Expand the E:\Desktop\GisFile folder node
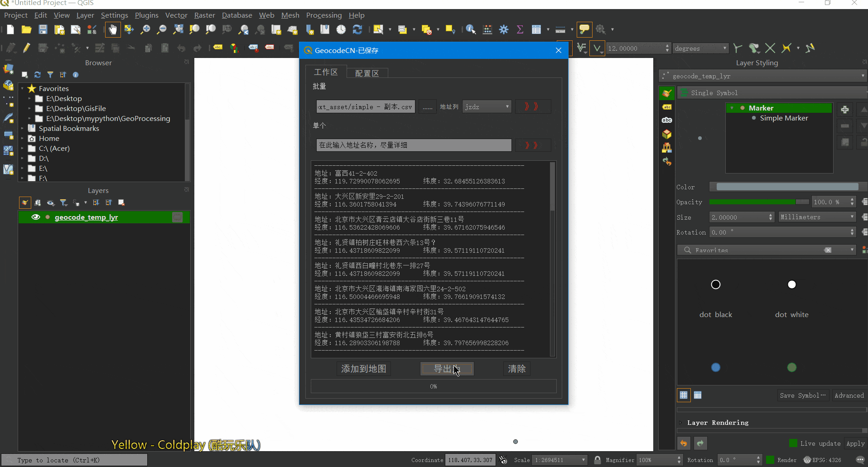The height and width of the screenshot is (467, 868). [29, 109]
